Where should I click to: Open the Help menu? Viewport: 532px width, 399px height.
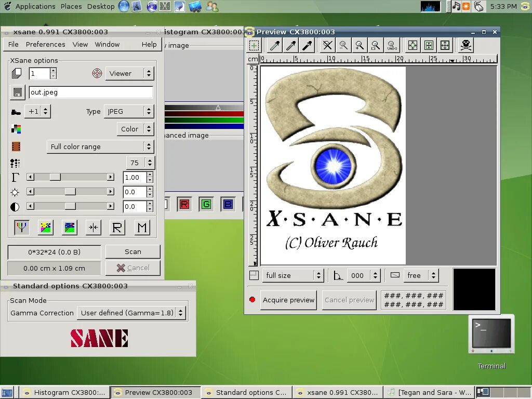coord(149,45)
